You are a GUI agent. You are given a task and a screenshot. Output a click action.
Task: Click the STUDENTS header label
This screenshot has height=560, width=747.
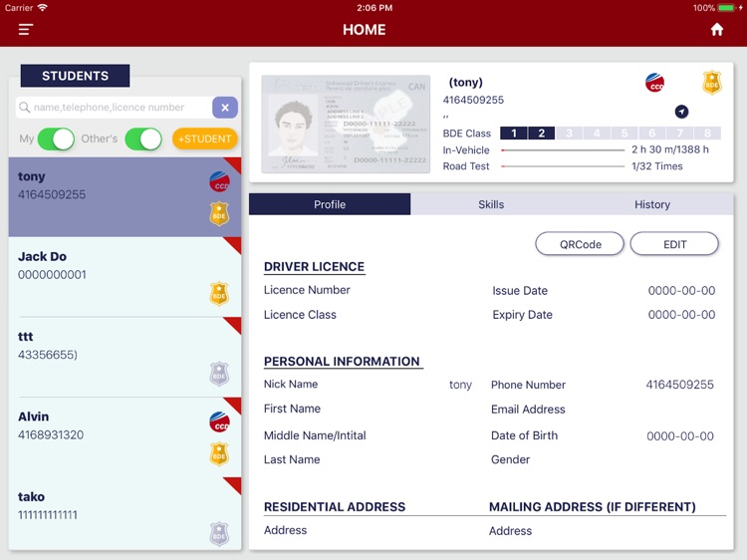pos(75,76)
